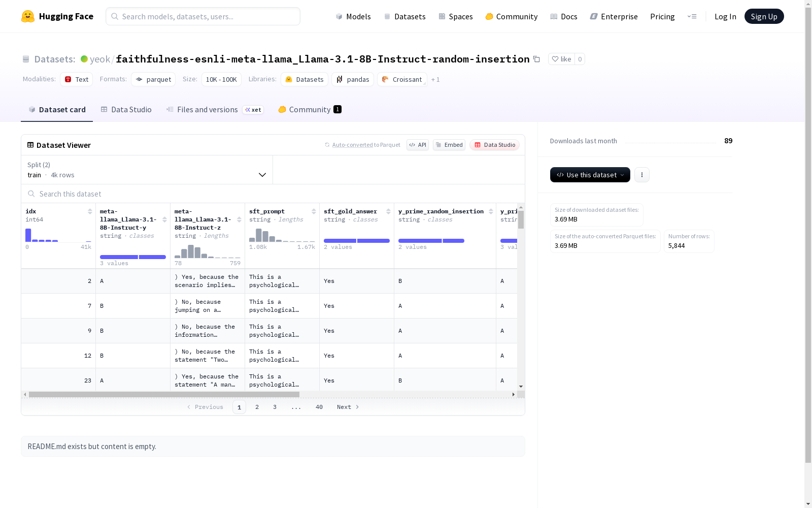This screenshot has height=508, width=812.
Task: Click the parquet format tag
Action: 153,79
